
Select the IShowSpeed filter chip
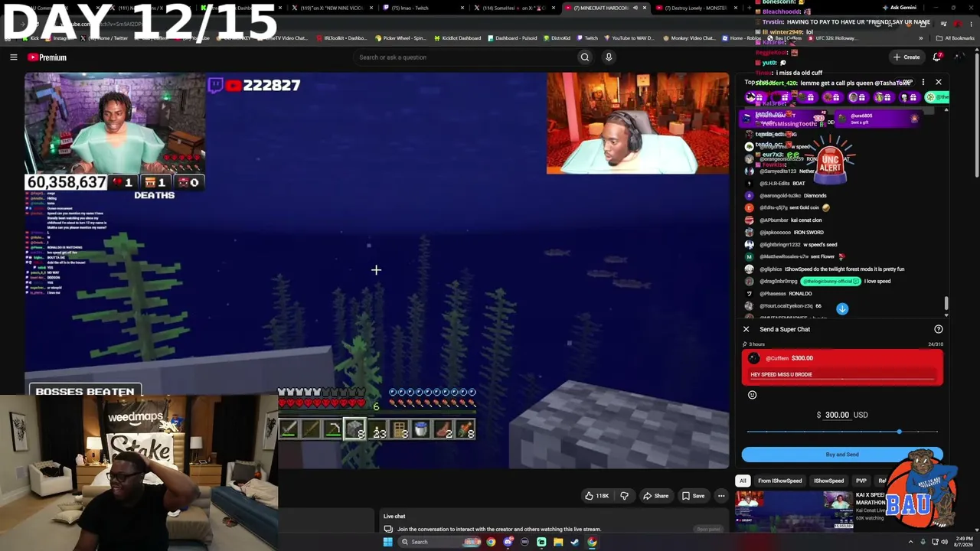coord(828,481)
